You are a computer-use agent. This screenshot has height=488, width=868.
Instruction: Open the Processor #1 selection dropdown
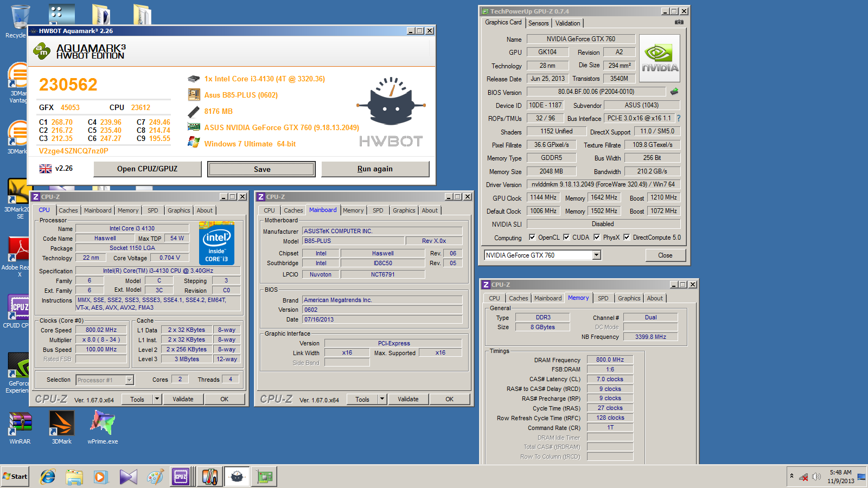130,380
